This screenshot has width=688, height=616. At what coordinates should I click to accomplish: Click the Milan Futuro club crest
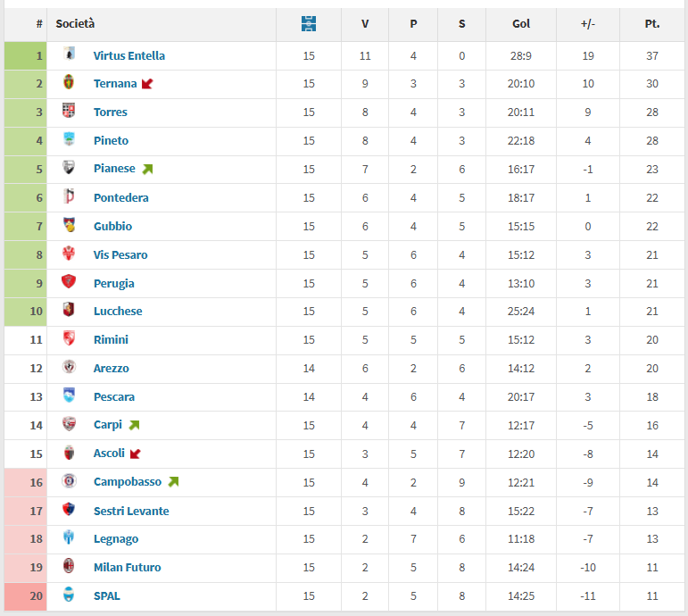coord(69,566)
